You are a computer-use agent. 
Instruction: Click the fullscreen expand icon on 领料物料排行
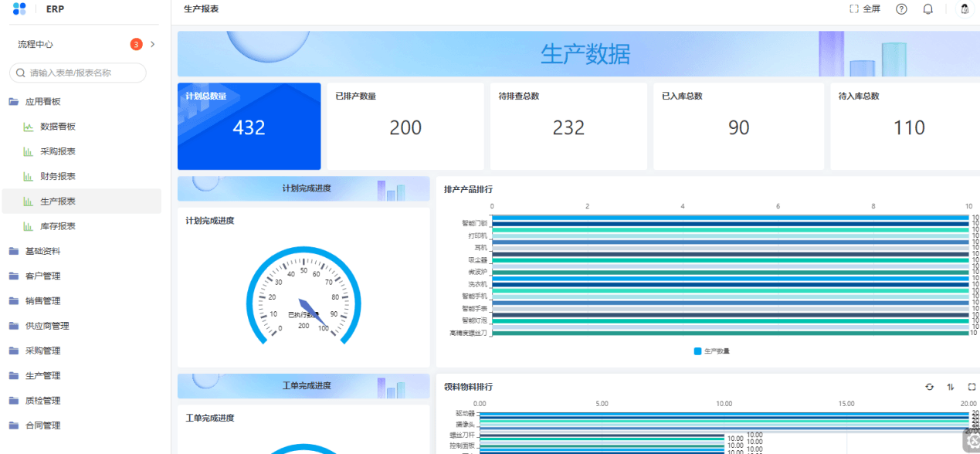[971, 387]
